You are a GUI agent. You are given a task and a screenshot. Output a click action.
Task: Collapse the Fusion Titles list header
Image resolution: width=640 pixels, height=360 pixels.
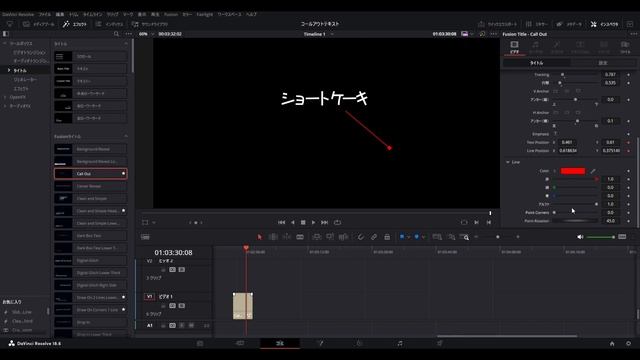(126, 136)
